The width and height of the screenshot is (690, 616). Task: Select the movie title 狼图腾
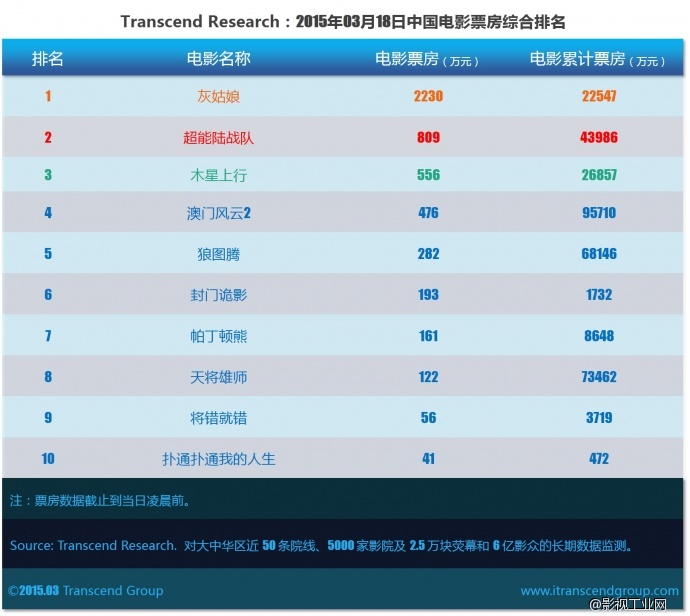point(218,254)
